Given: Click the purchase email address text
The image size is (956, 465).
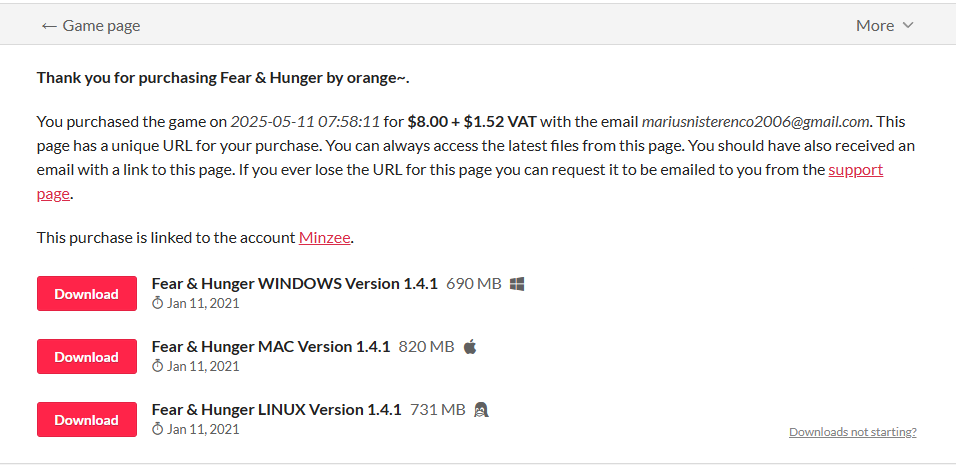Looking at the screenshot, I should (x=755, y=122).
